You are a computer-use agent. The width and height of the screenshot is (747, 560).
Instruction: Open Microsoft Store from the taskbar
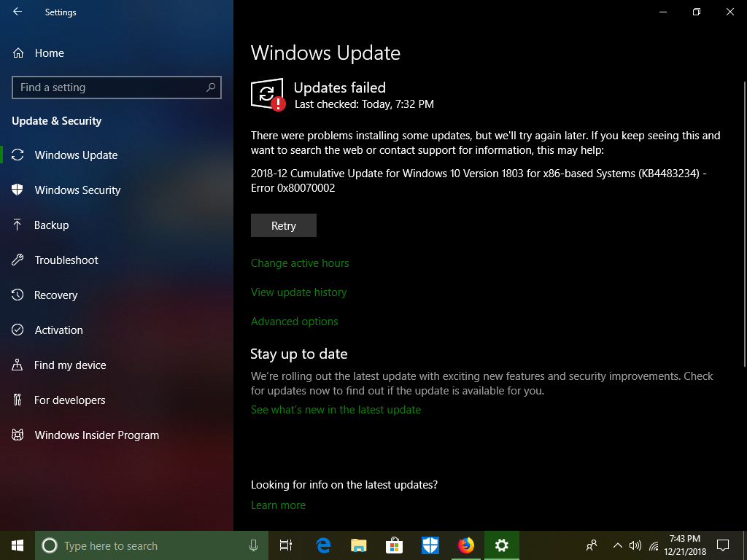pyautogui.click(x=395, y=545)
